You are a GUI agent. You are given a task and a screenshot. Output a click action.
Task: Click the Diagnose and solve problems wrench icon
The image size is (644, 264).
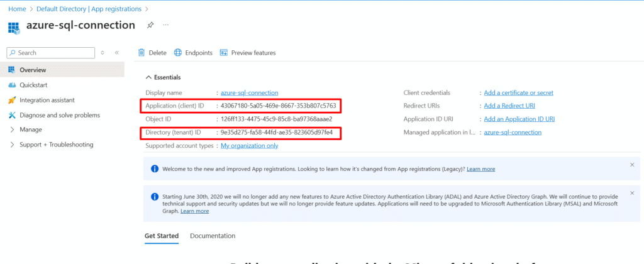(x=11, y=115)
